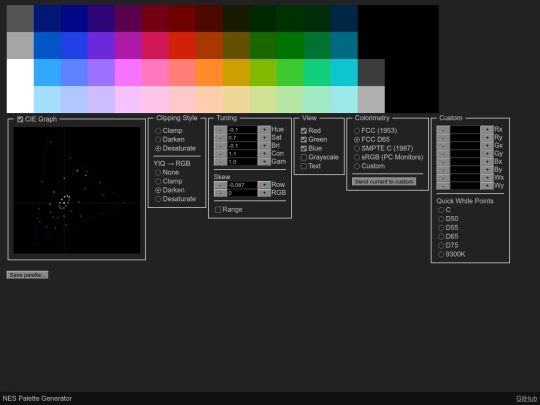This screenshot has width=540, height=405.
Task: Choose Custom colorimetry
Action: (x=357, y=166)
